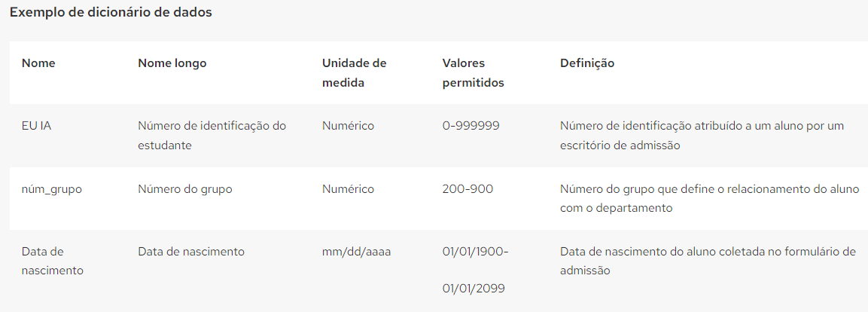The image size is (868, 312).
Task: Click the 'Valores permitidos' column header
Action: [x=474, y=73]
